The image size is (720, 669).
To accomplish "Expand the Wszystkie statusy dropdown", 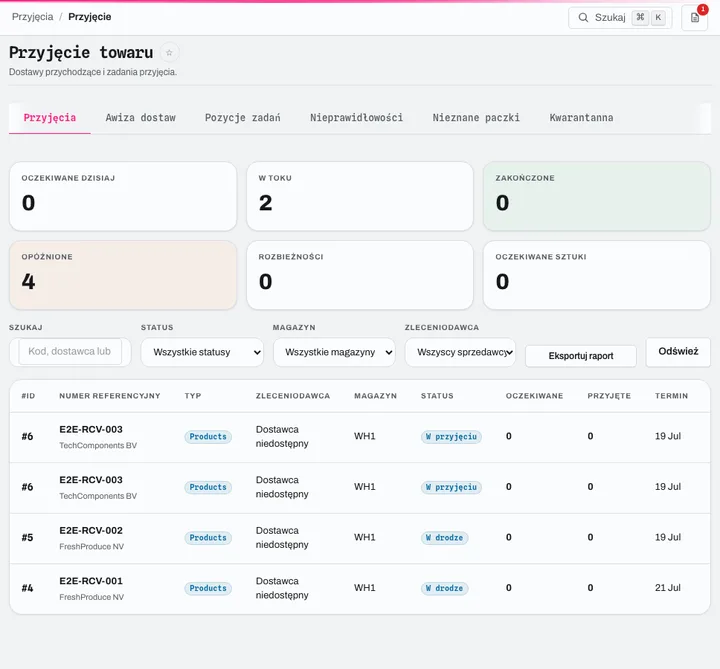I will 202,352.
